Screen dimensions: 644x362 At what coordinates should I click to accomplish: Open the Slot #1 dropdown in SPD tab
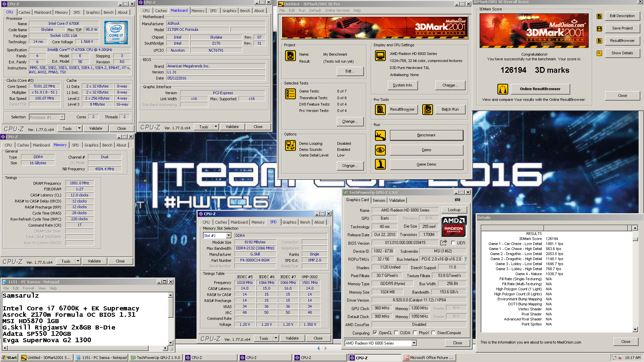click(229, 236)
